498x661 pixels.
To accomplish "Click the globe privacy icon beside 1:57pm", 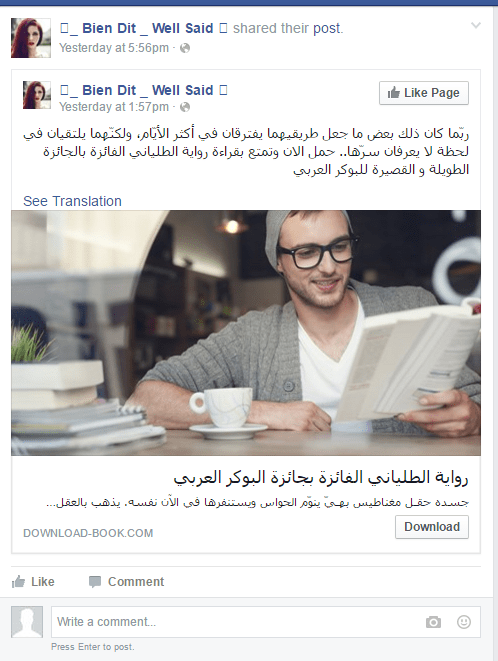I will 185,107.
